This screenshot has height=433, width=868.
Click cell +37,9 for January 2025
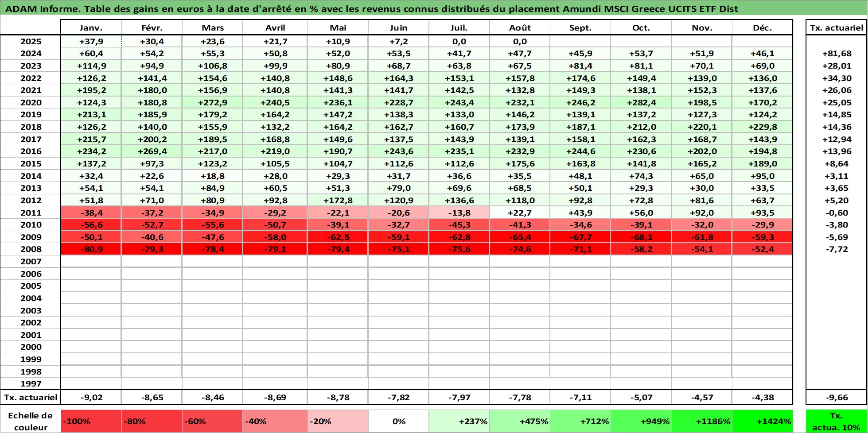tap(91, 41)
